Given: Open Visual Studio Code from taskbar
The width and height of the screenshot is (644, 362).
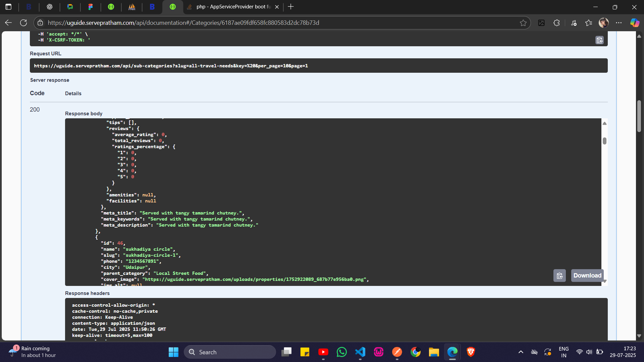Looking at the screenshot, I should pos(360,352).
